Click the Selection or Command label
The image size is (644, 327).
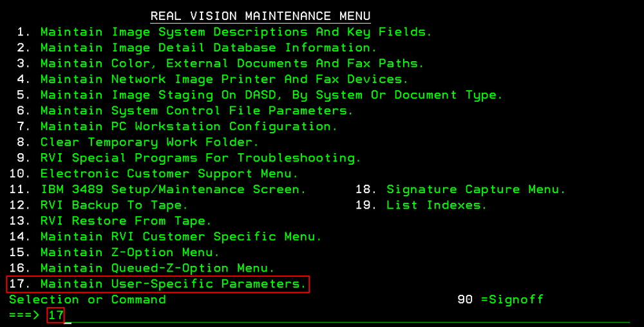[x=88, y=299]
